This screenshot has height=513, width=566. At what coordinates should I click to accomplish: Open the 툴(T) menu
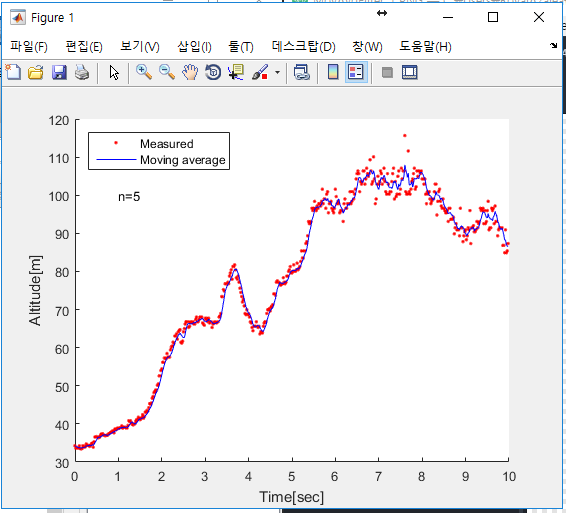(x=241, y=46)
